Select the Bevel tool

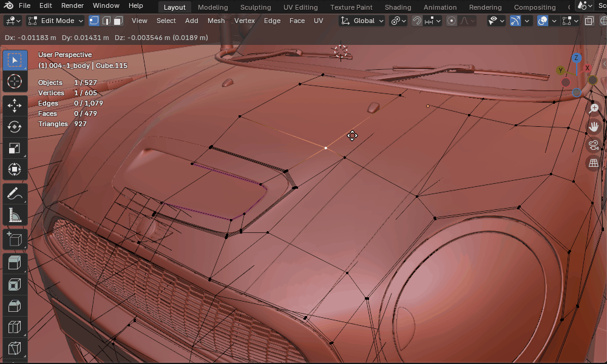(15, 306)
